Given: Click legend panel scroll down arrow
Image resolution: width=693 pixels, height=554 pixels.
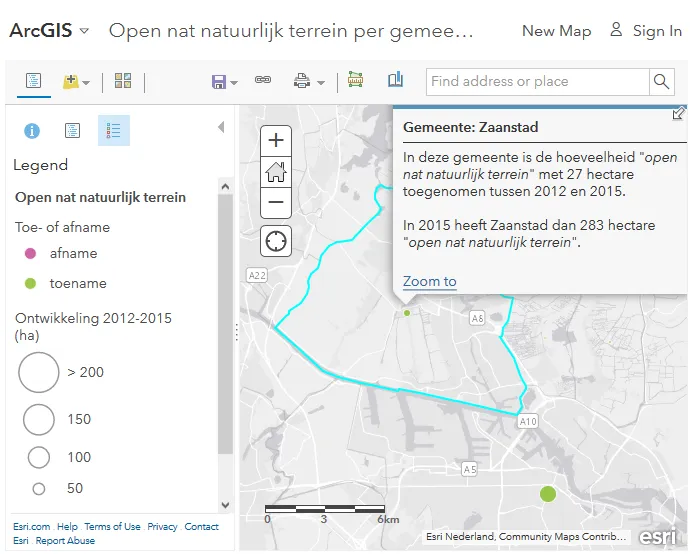Looking at the screenshot, I should [x=225, y=505].
